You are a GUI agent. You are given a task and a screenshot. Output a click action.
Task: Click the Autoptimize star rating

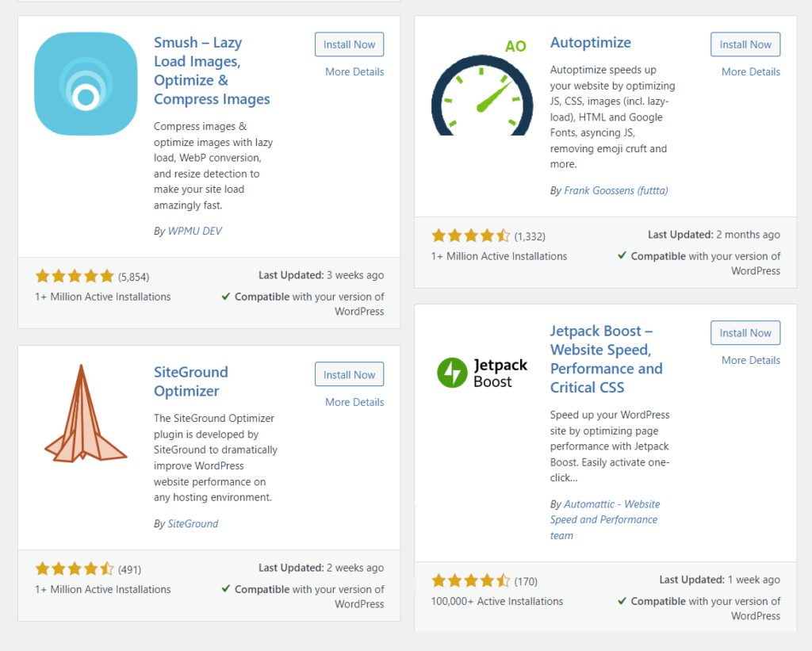[x=471, y=236]
